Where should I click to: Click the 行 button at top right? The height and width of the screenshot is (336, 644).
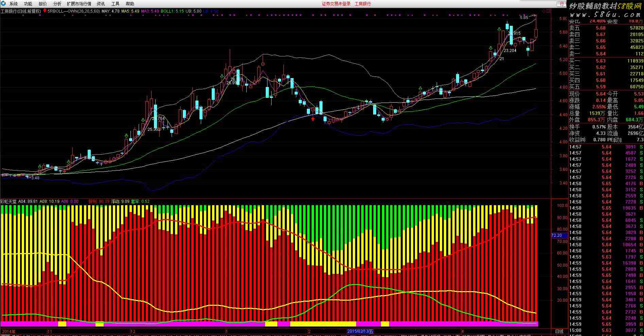pyautogui.click(x=561, y=4)
